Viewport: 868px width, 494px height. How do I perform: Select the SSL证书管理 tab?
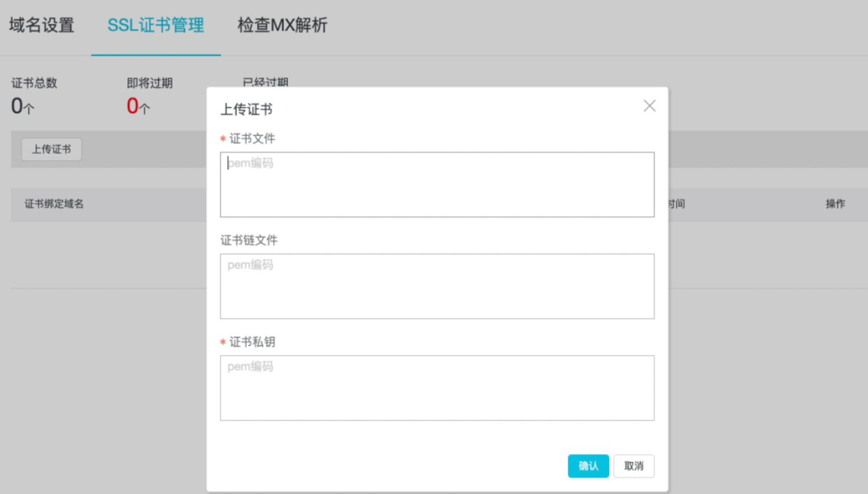156,26
